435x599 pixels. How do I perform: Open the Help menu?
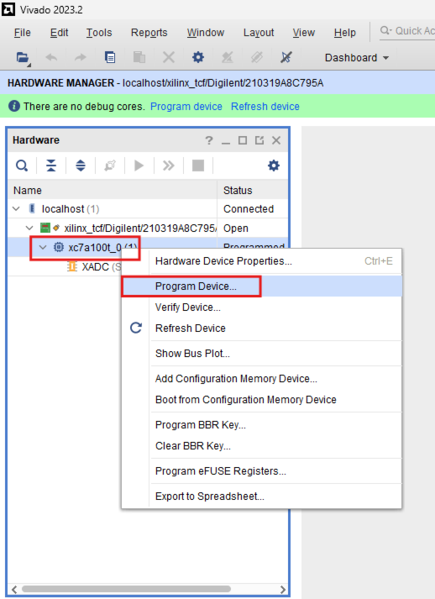tap(345, 32)
